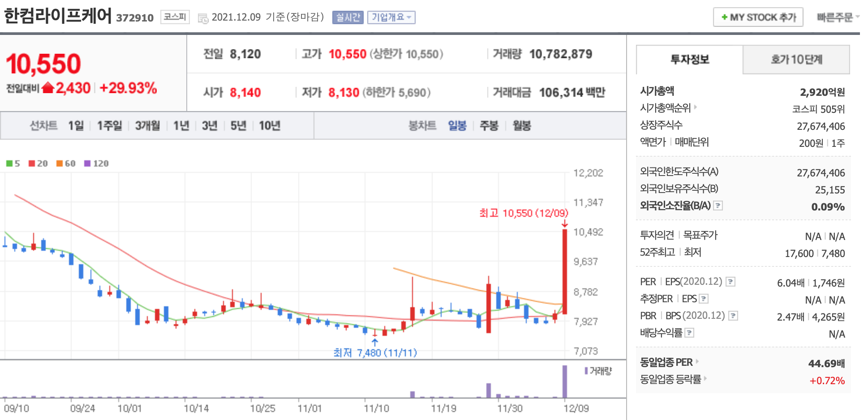This screenshot has width=868, height=420.
Task: Expand the 빠른주문 dropdown
Action: click(838, 17)
